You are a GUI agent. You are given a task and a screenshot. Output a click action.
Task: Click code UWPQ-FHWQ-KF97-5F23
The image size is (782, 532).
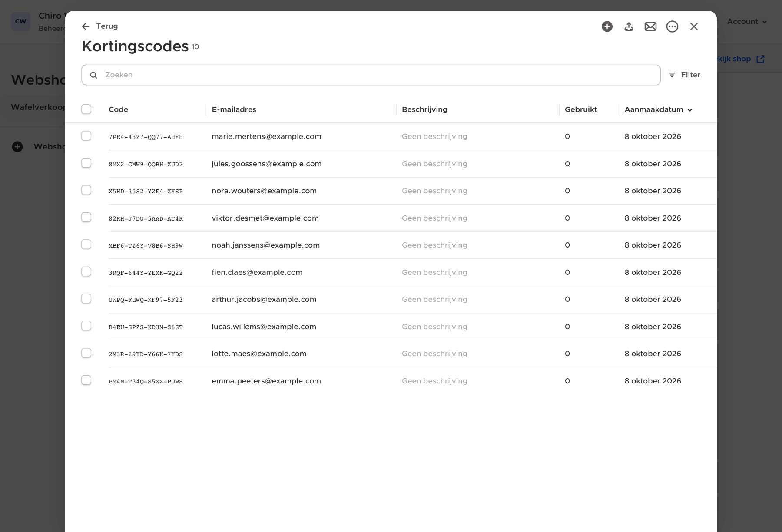tap(146, 300)
